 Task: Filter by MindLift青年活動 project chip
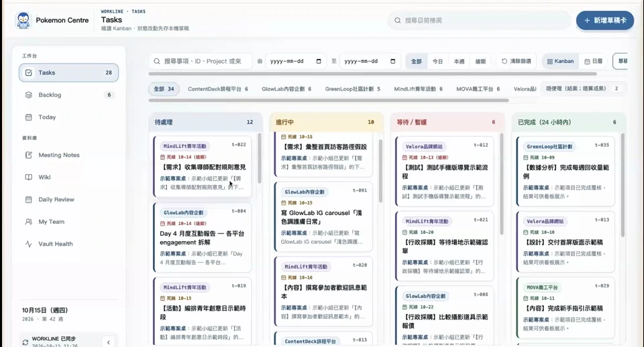[419, 88]
